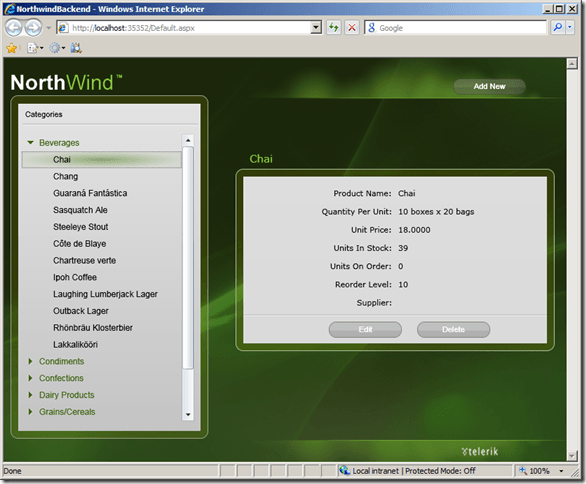
Task: Expand the Grains/Cereals category
Action: [x=31, y=412]
